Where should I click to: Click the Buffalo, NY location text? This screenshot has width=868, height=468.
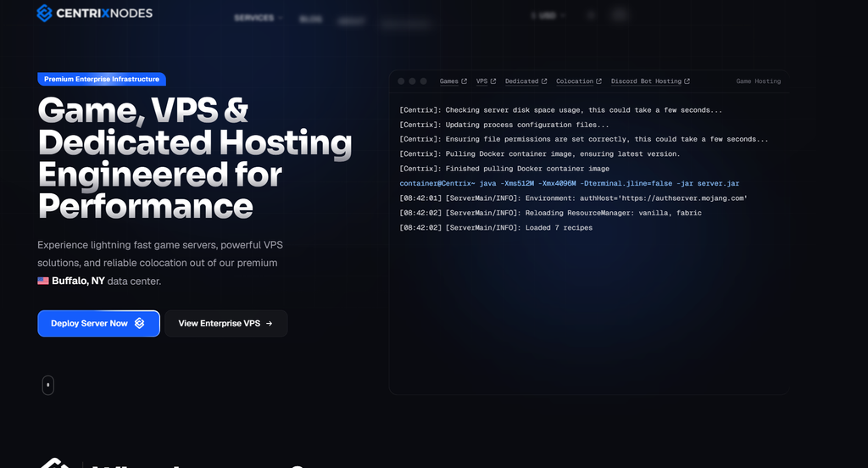click(78, 281)
